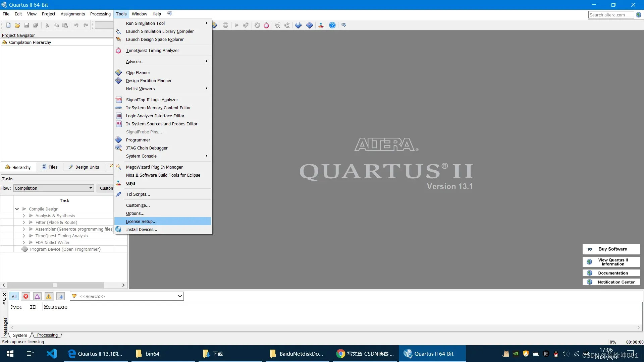Expand the Fitter (Place & Route) task
Viewport: 644px width, 362px height.
[24, 222]
